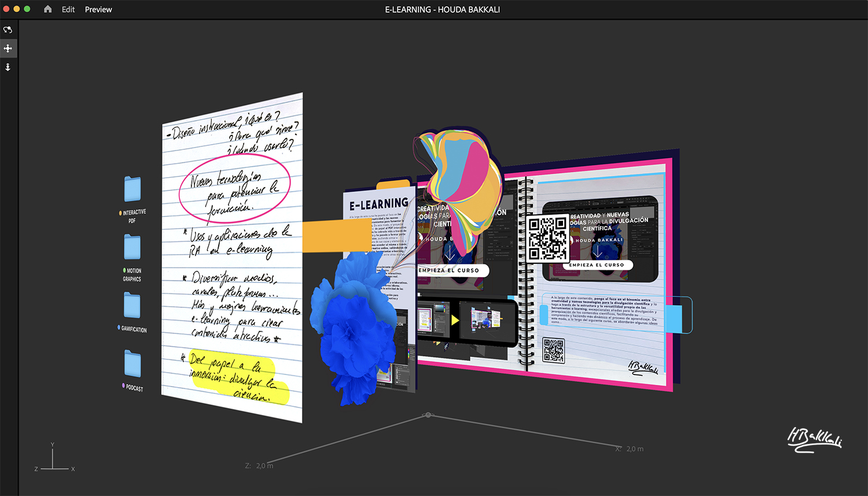Image resolution: width=868 pixels, height=496 pixels.
Task: Toggle the green dot beside MOTION GRAPHICS
Action: point(124,270)
